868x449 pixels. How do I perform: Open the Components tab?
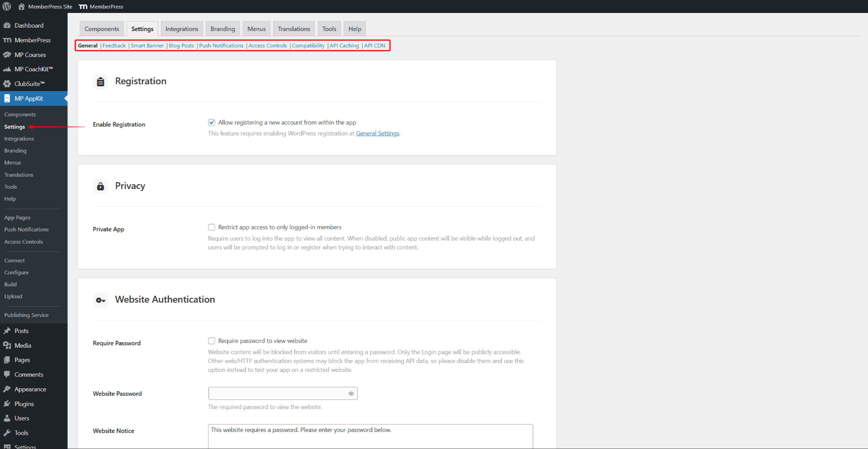tap(101, 29)
